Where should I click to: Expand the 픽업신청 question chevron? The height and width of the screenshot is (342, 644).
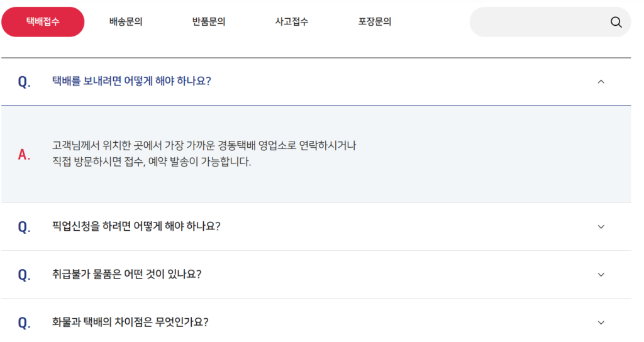coord(601,226)
